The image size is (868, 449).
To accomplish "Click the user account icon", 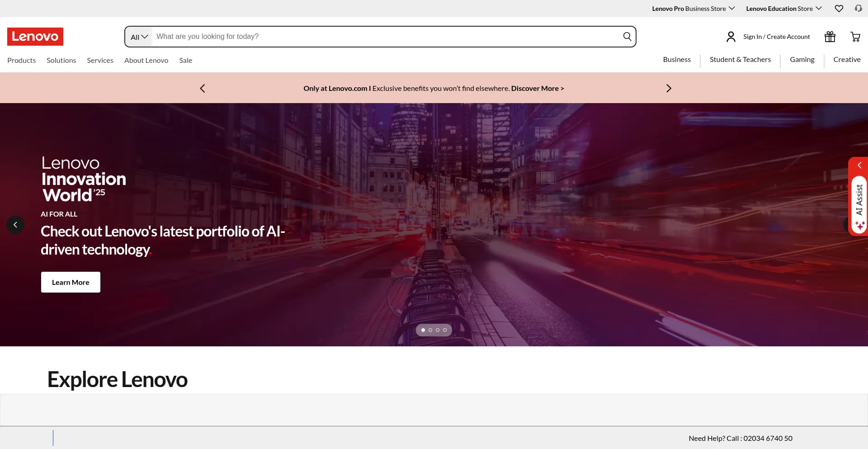I will point(731,37).
